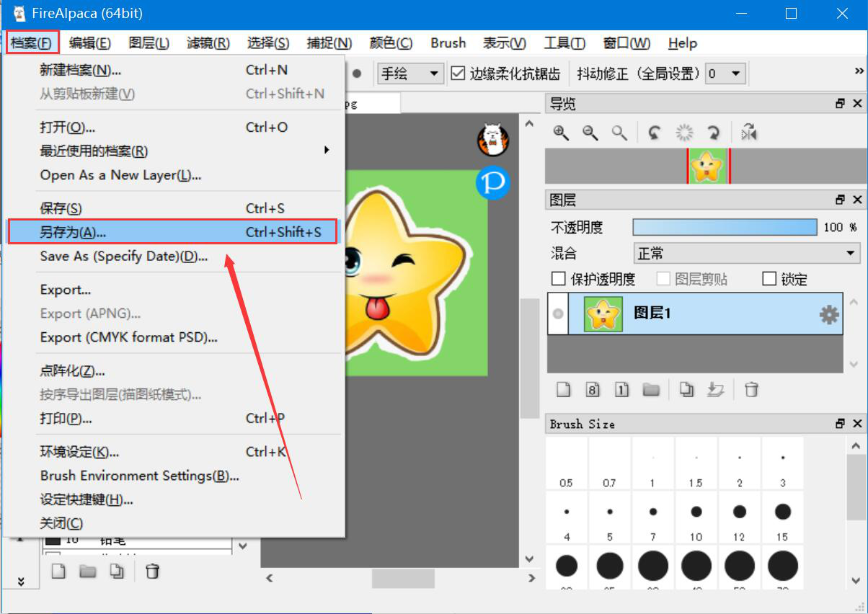The image size is (868, 614).
Task: Duplicate the current layer
Action: click(x=686, y=390)
